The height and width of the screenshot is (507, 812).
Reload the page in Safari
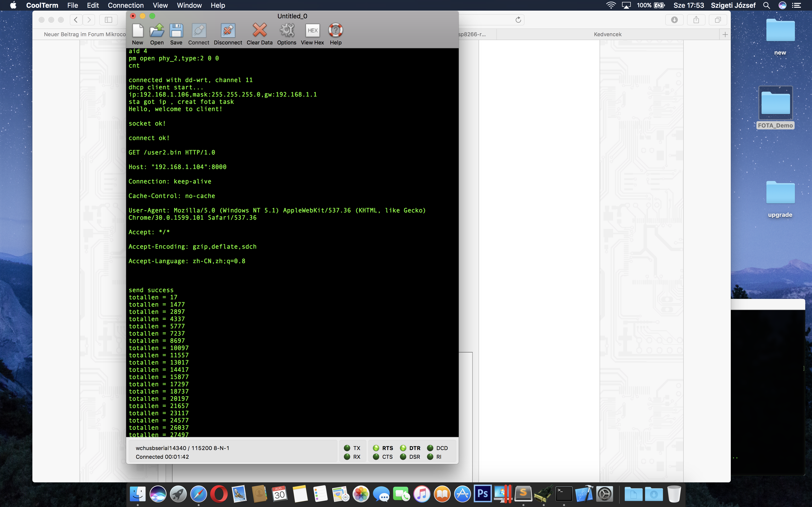518,20
